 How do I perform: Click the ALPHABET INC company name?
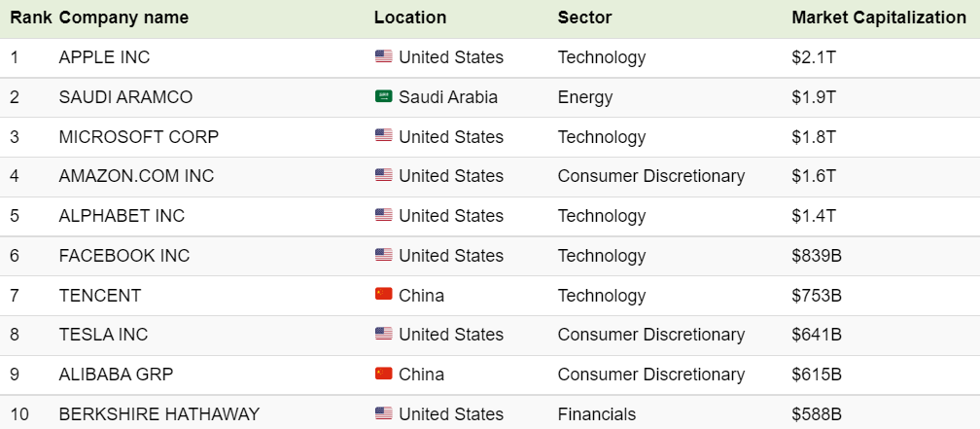122,216
